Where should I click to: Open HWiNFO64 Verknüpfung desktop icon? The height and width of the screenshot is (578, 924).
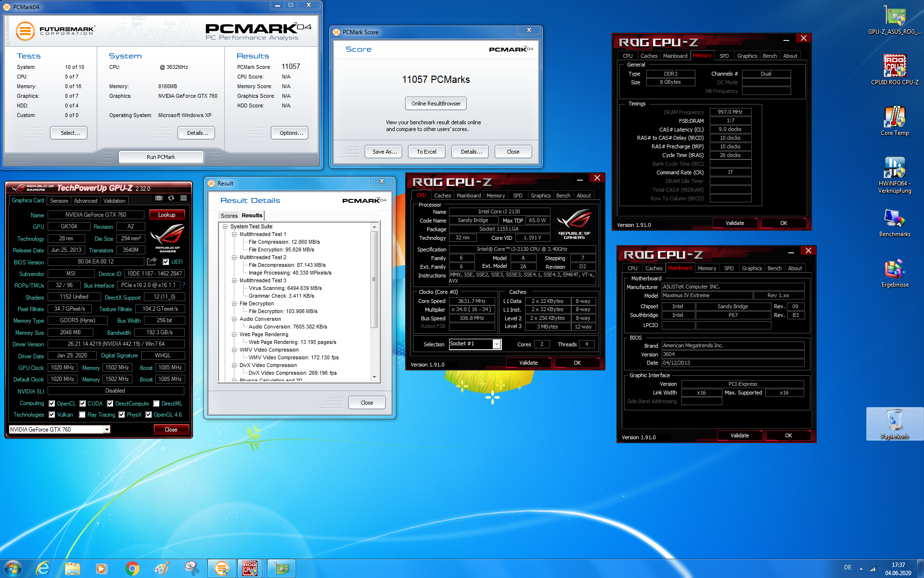point(895,175)
